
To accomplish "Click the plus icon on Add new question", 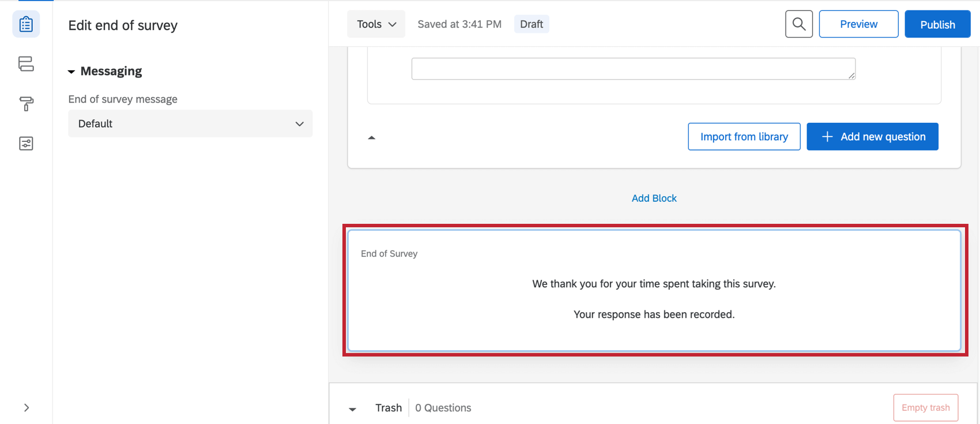I will (x=827, y=136).
